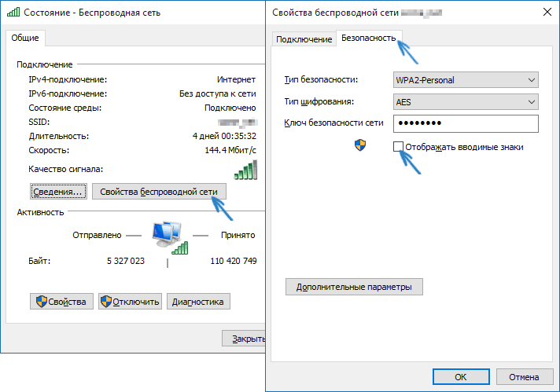Click the shield icon on Отключить button

106,302
